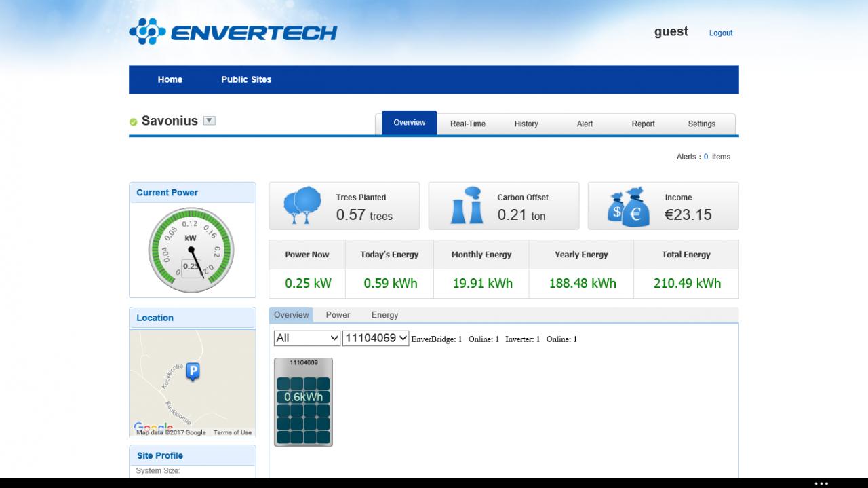
Task: Click the Logout link
Action: pos(721,33)
